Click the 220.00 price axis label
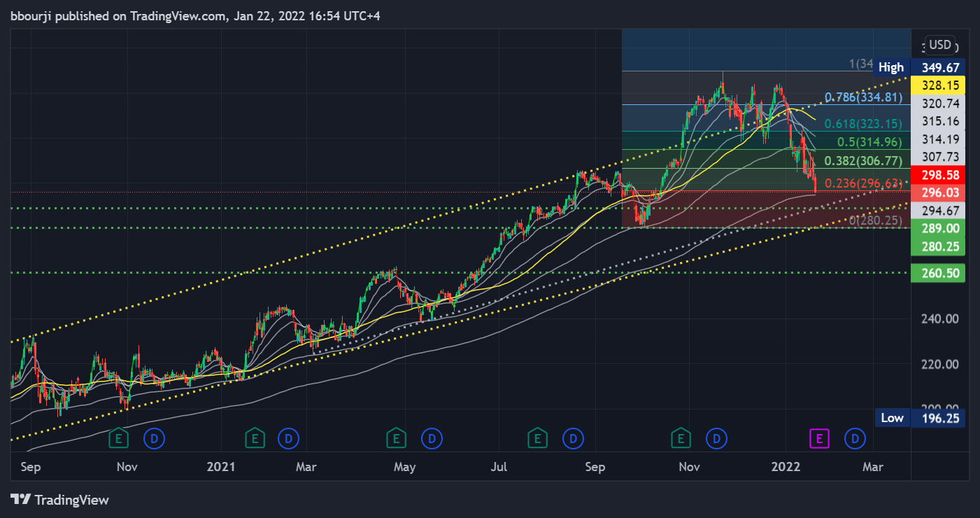 [x=940, y=363]
